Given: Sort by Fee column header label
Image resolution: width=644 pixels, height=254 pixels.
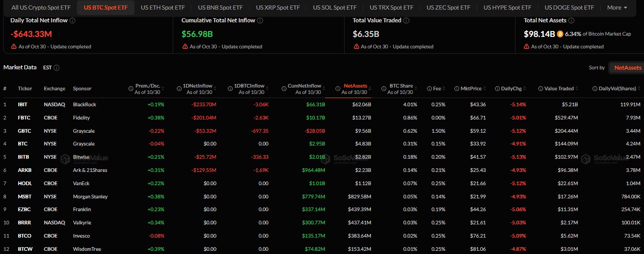Looking at the screenshot, I should coord(437,88).
